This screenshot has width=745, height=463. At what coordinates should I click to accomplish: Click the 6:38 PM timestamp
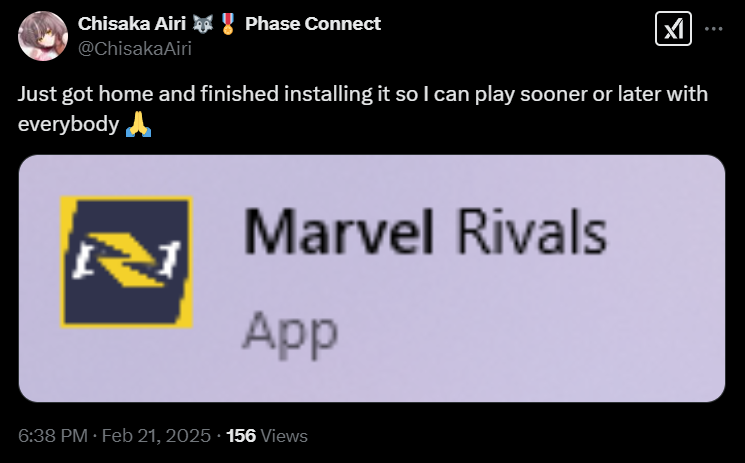(50, 436)
